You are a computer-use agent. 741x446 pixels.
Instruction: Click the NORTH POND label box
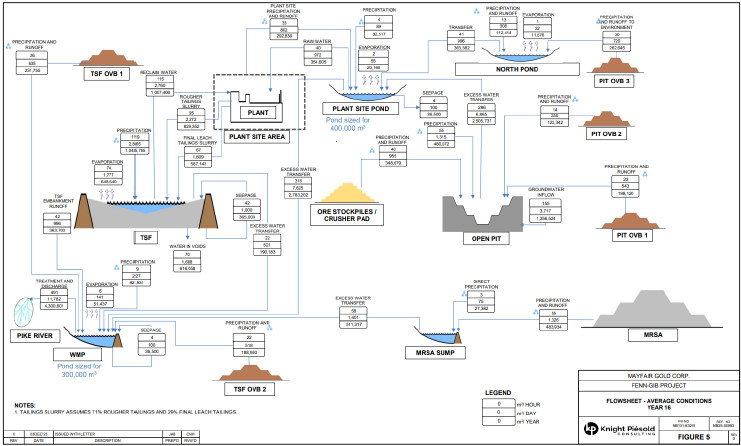517,69
